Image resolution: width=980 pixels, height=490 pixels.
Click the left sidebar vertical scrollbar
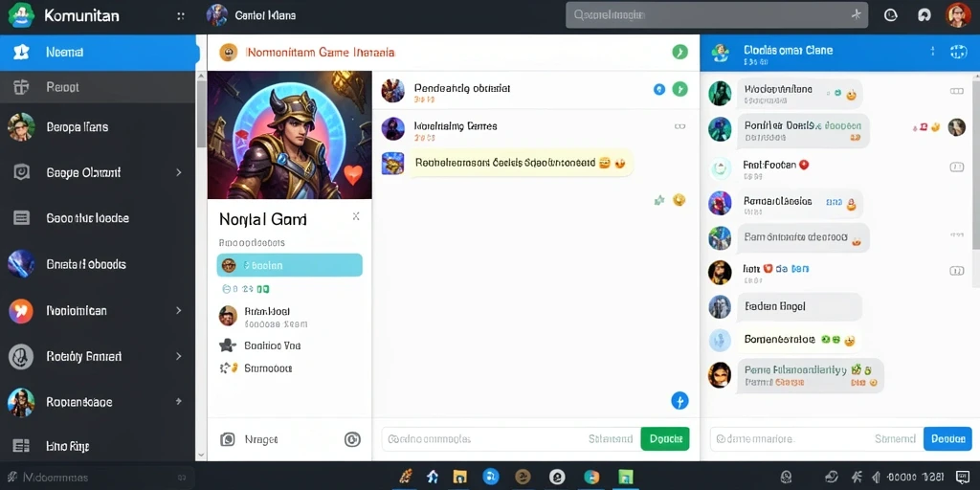[x=201, y=266]
